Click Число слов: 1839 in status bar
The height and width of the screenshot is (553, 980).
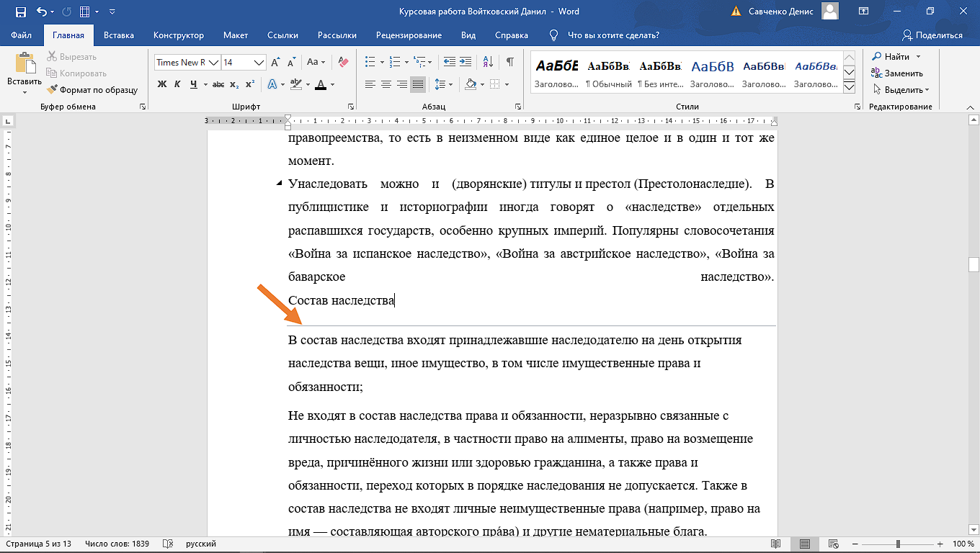[x=117, y=544]
